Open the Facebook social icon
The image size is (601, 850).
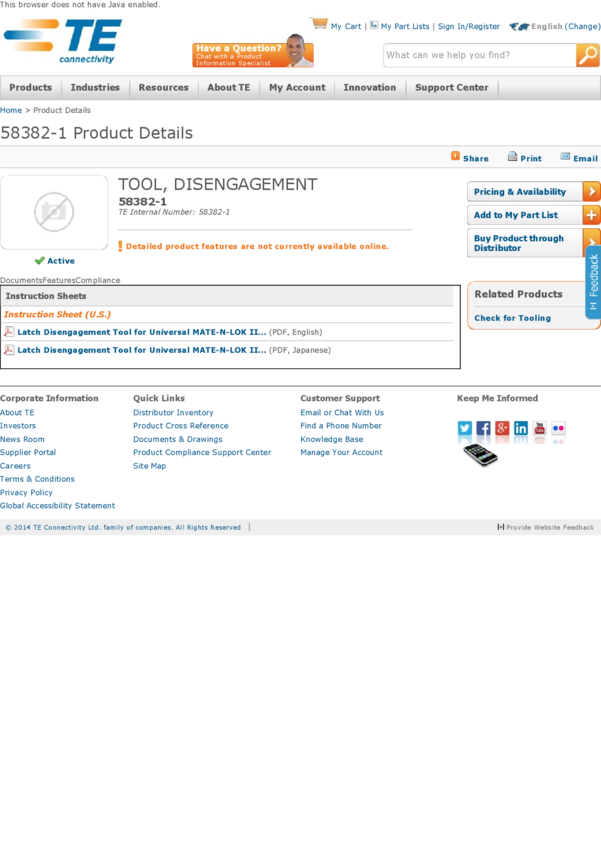coord(483,428)
